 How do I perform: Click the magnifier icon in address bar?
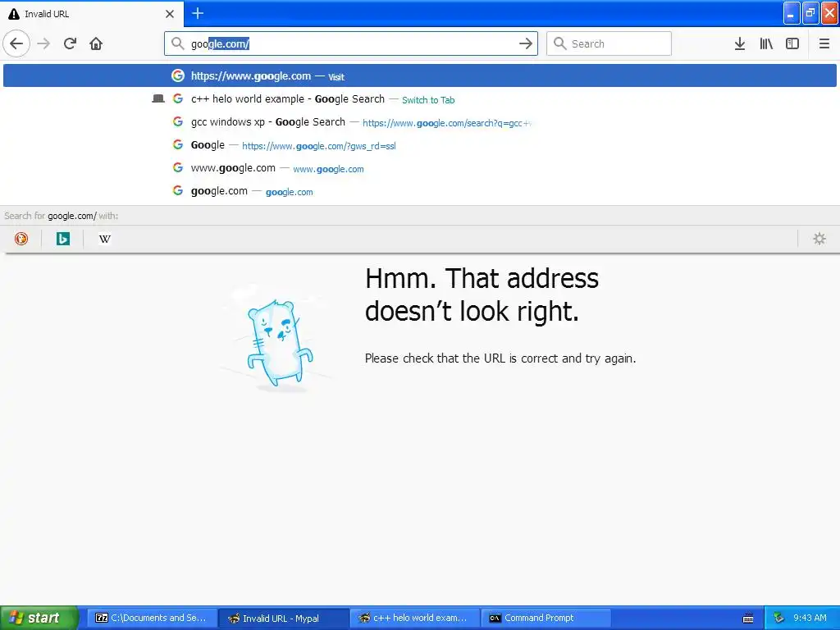(178, 43)
